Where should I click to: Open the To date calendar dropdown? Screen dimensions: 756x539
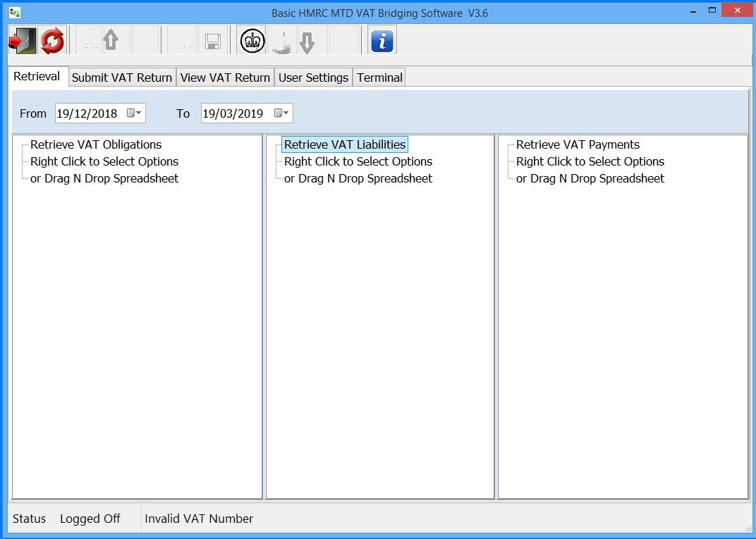click(x=281, y=113)
